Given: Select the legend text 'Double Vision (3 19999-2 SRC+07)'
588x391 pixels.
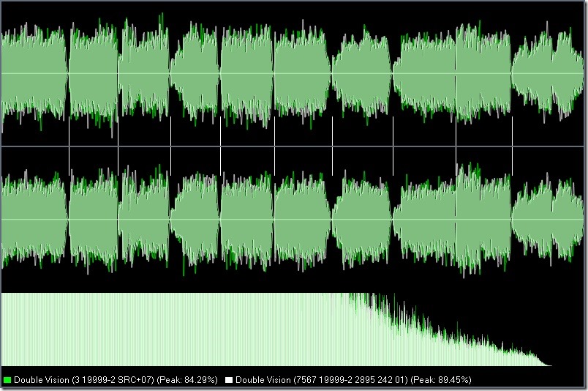Looking at the screenshot, I should pyautogui.click(x=84, y=380).
